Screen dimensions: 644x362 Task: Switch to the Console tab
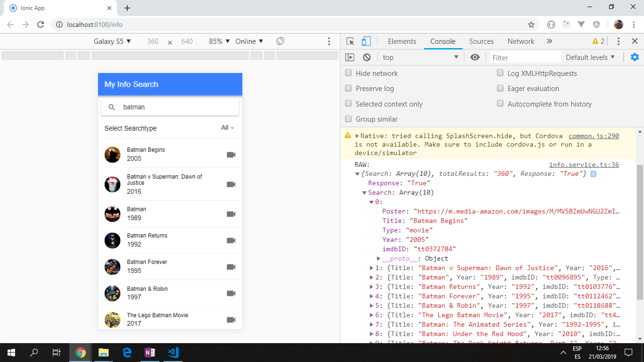[x=443, y=41]
